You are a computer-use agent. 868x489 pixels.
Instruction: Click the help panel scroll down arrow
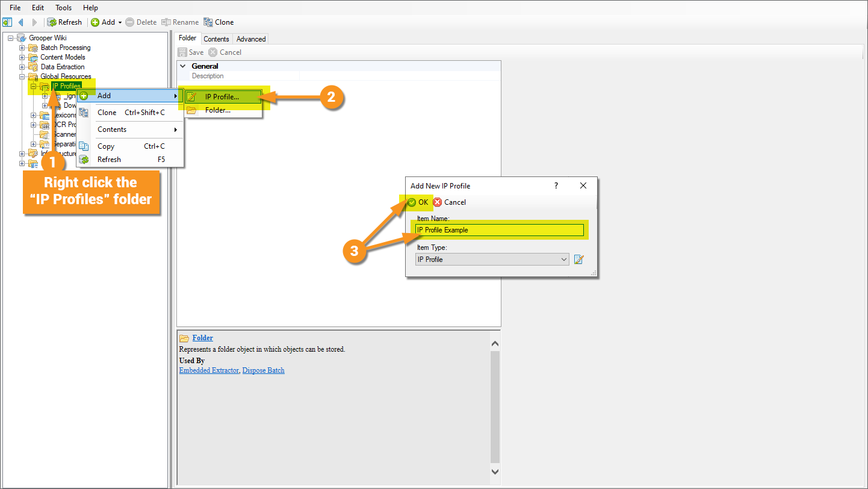[x=495, y=472]
